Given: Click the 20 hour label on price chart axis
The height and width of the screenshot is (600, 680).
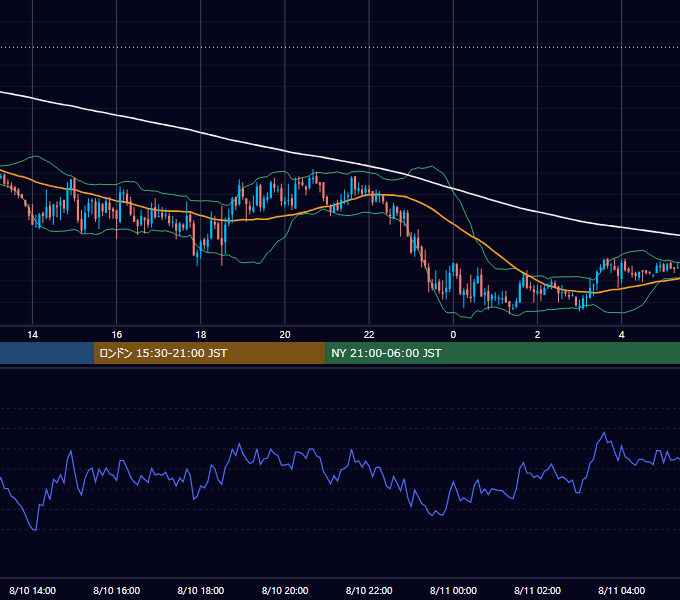Looking at the screenshot, I should click(285, 335).
